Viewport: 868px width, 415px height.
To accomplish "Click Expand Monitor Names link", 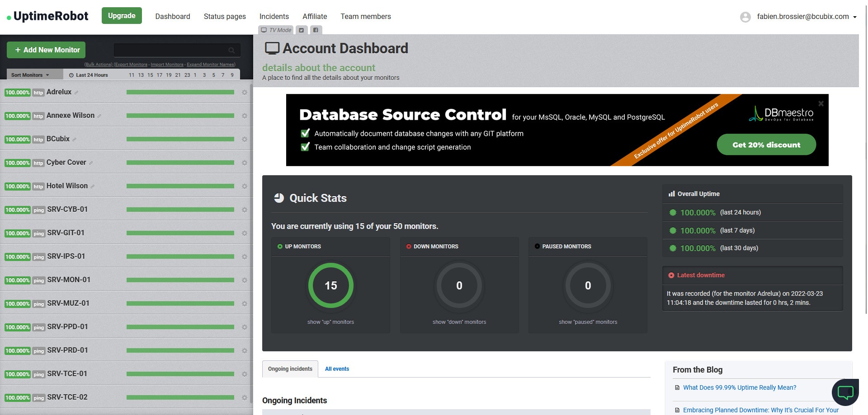I will tap(211, 65).
